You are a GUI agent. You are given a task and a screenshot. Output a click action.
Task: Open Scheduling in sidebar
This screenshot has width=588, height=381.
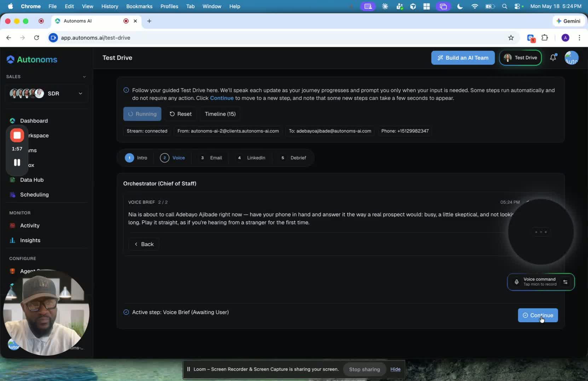coord(34,195)
